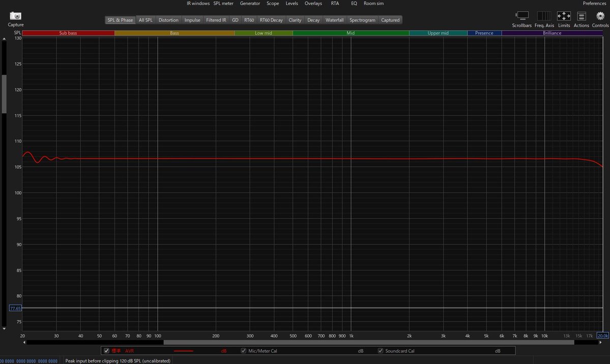
Task: Click the horizontal frequency scrollbar thumb
Action: pos(369,342)
